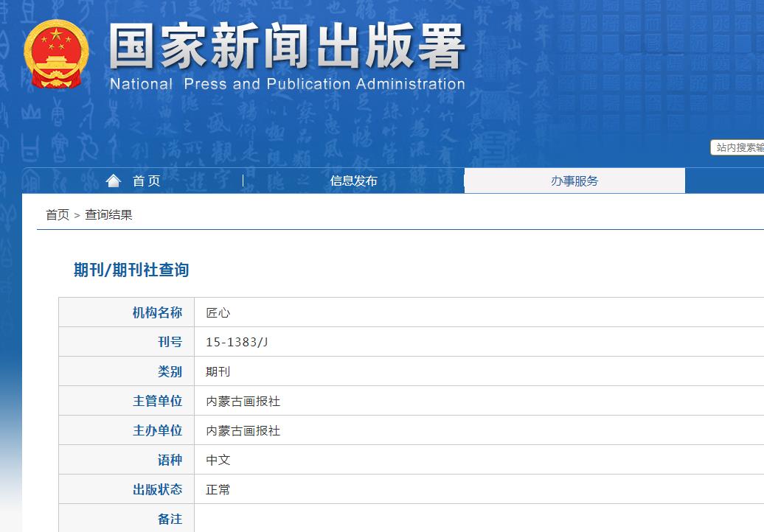Open the 信息发布 navigation tab

pyautogui.click(x=353, y=181)
